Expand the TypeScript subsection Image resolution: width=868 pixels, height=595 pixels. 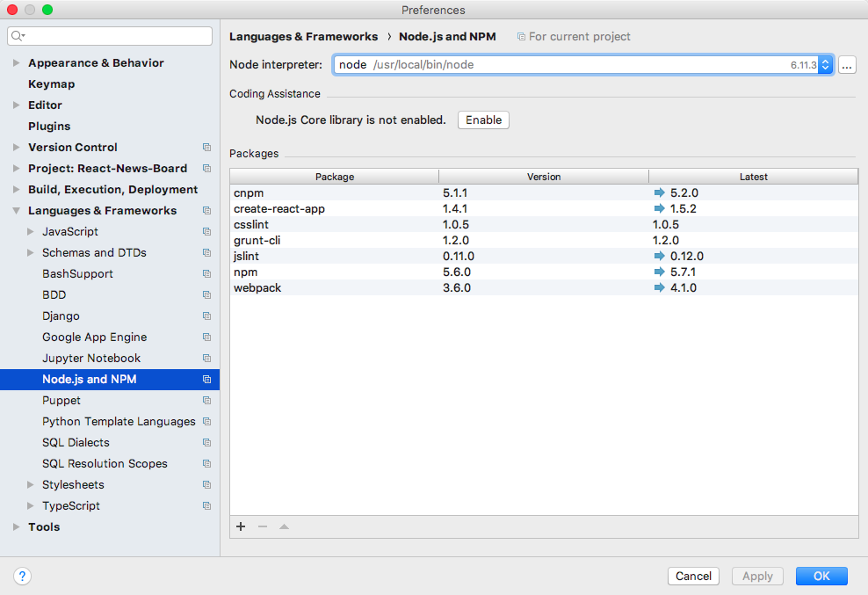click(x=31, y=506)
